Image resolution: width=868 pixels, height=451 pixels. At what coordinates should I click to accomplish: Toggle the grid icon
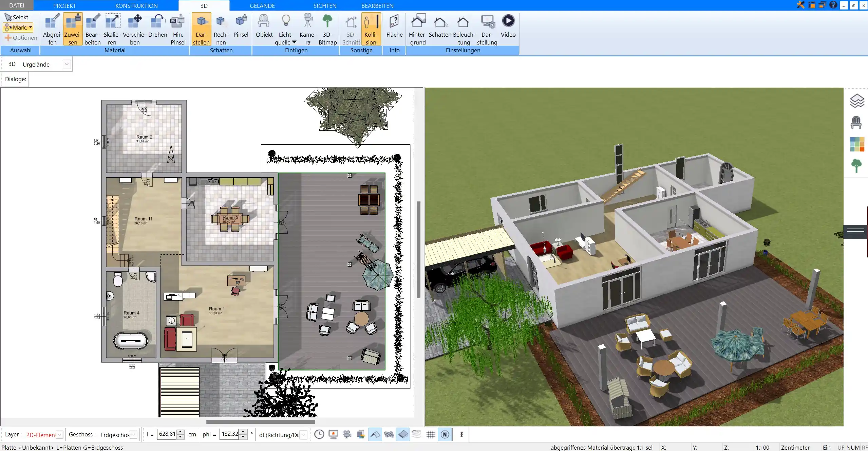tap(431, 434)
